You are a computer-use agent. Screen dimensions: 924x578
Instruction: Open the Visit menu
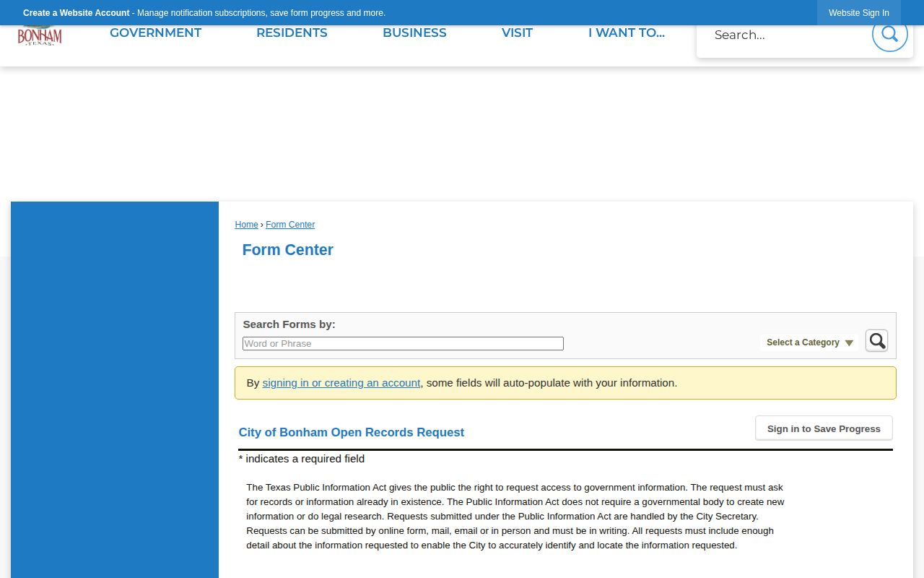click(517, 33)
